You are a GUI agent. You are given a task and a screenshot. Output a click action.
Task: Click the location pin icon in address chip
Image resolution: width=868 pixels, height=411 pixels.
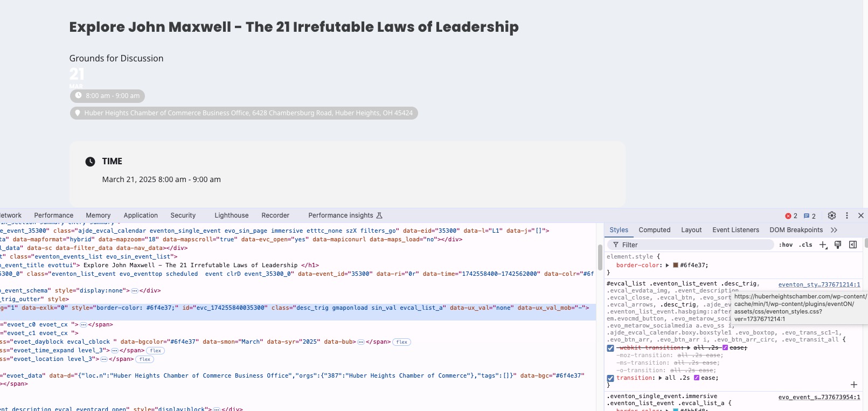[78, 113]
